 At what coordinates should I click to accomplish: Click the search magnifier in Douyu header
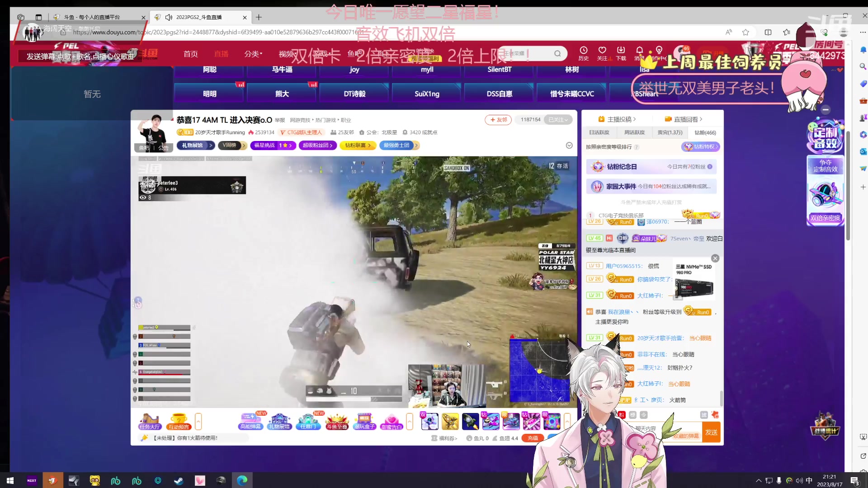[557, 54]
